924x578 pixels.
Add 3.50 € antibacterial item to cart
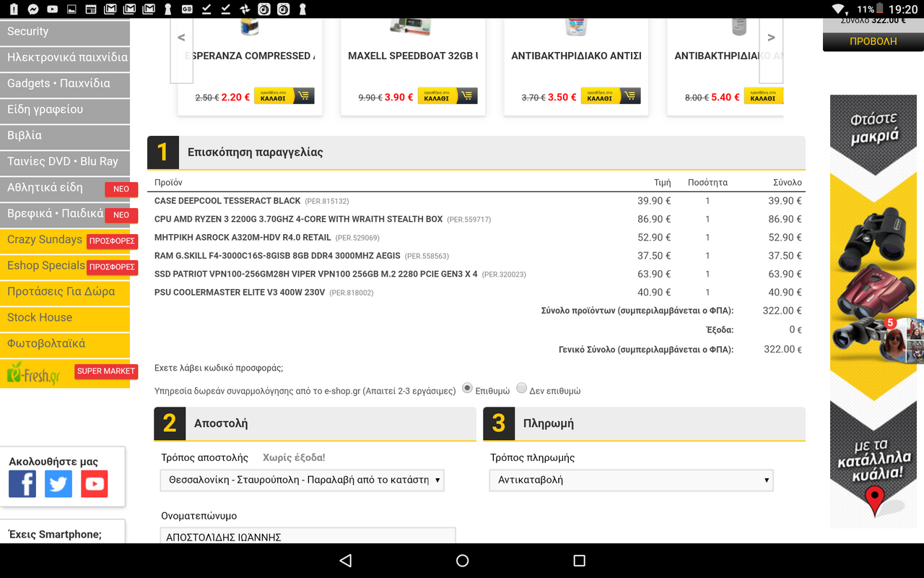click(610, 95)
